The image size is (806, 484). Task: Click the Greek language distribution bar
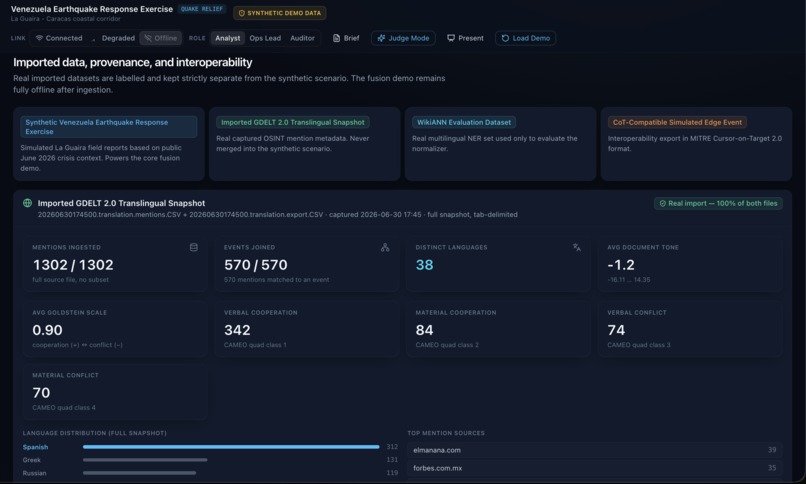145,460
